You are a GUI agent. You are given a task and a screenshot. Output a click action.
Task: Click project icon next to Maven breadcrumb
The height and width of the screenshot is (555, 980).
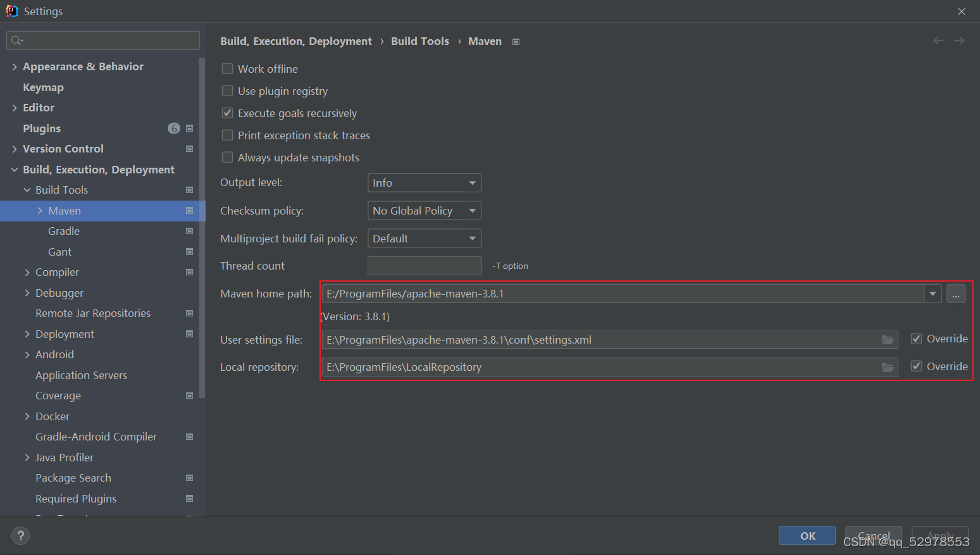coord(516,42)
